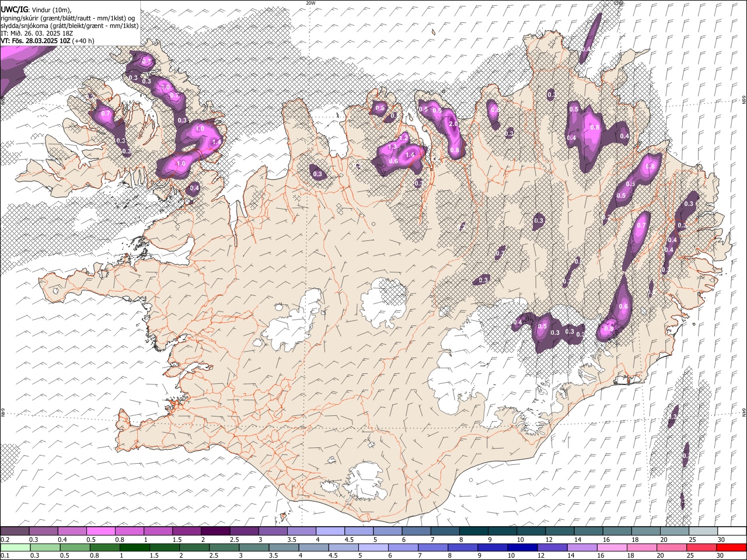747x560 pixels.
Task: Click the '30' label in the bottom legend row
Action: tap(720, 555)
